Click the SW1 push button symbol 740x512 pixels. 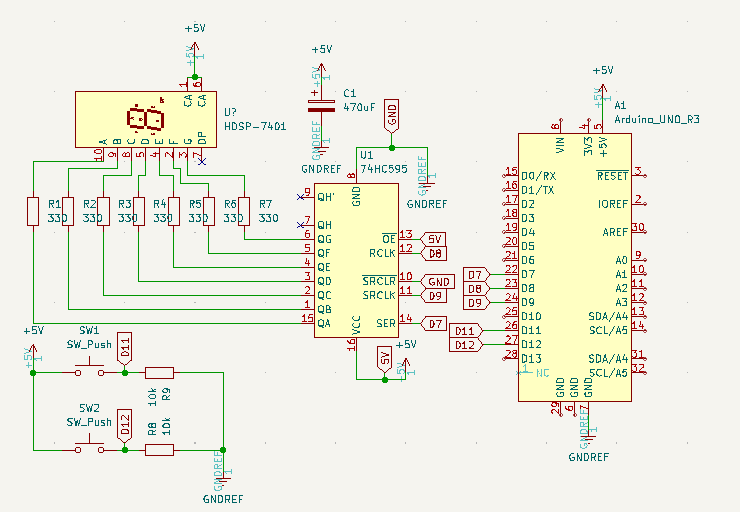coord(90,367)
